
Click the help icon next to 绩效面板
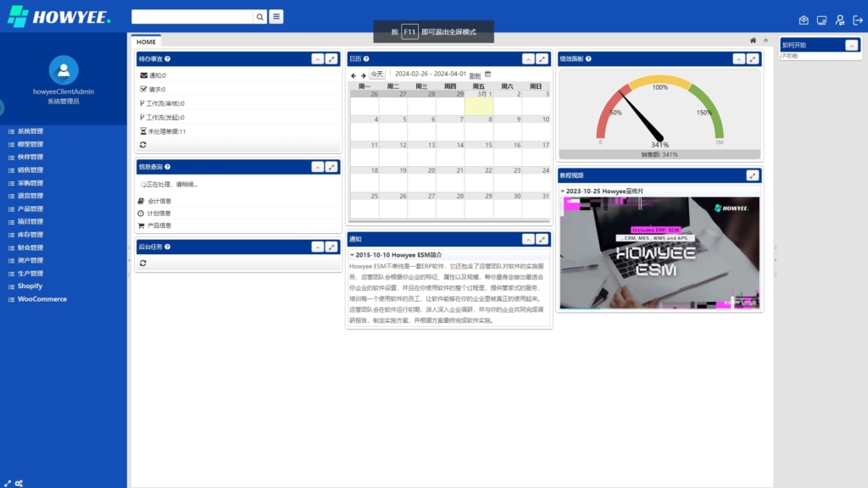[x=588, y=58]
